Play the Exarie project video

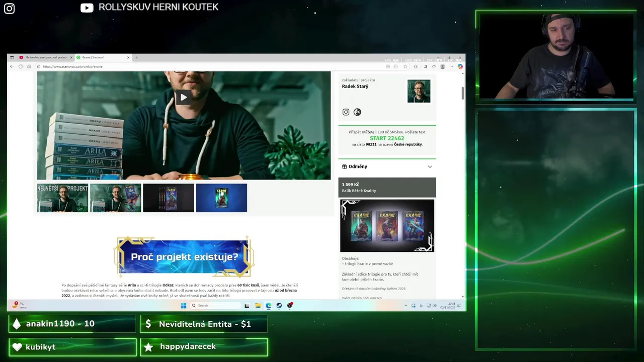tap(184, 98)
